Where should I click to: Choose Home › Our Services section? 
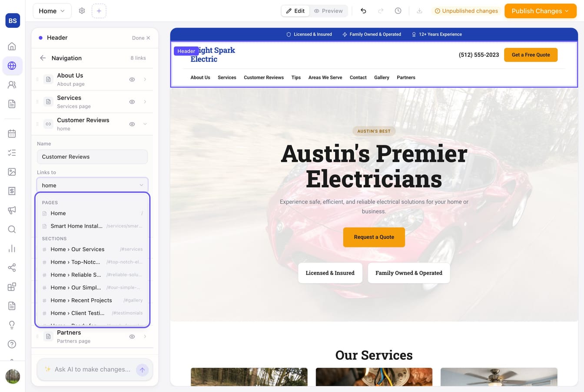pos(92,249)
